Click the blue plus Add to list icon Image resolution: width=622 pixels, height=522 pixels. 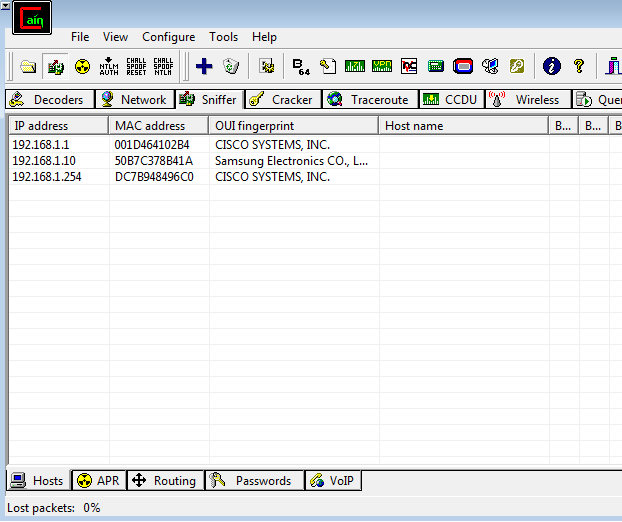(204, 66)
